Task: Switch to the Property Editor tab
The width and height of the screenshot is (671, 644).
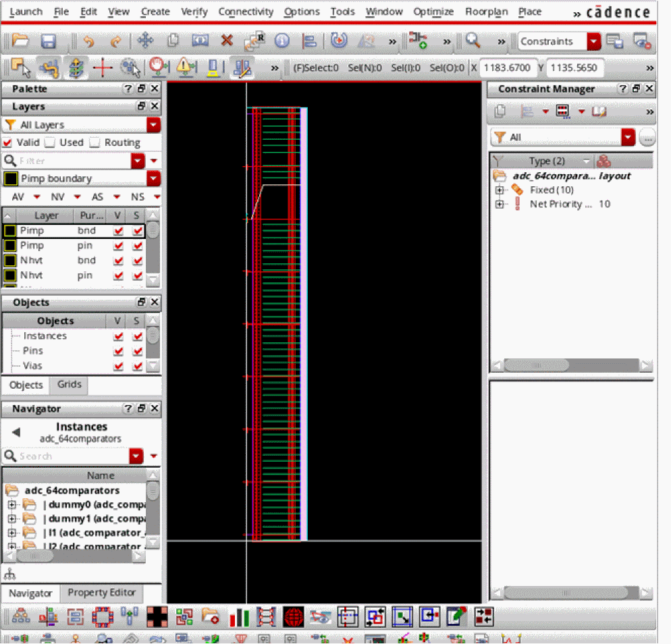Action: pos(101,593)
